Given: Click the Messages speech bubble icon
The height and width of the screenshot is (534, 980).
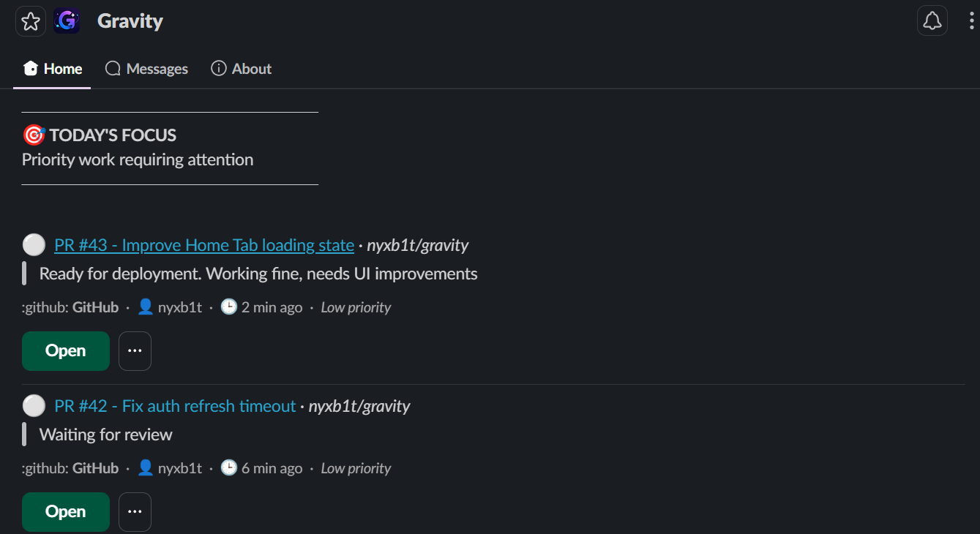Looking at the screenshot, I should pyautogui.click(x=113, y=69).
